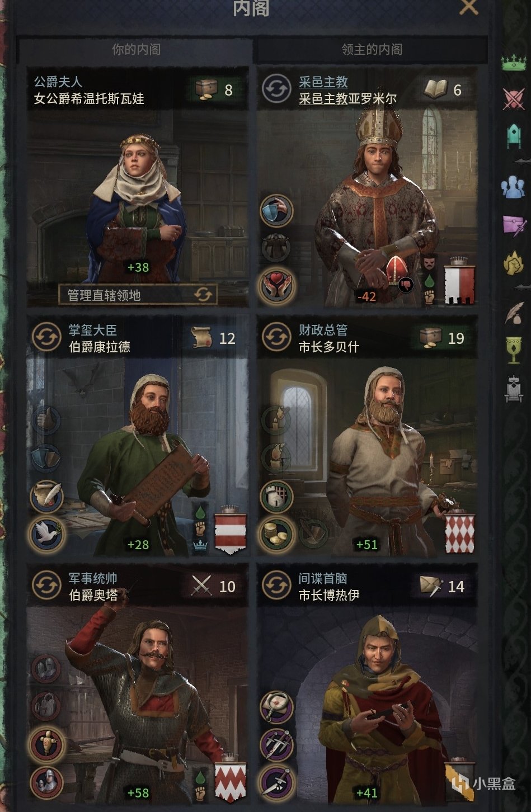This screenshot has width=531, height=812.
Task: Swap the chancellor 掌玺大臣 councillor
Action: 47,337
